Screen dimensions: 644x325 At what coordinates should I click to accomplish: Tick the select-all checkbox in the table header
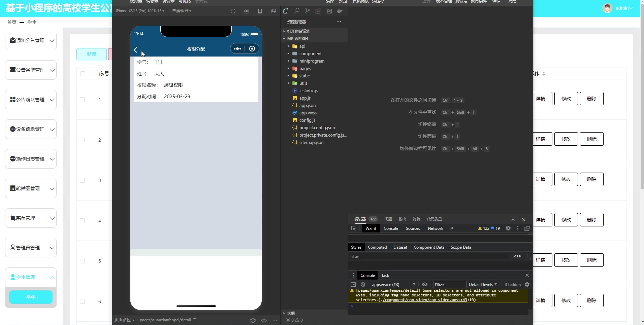(83, 74)
